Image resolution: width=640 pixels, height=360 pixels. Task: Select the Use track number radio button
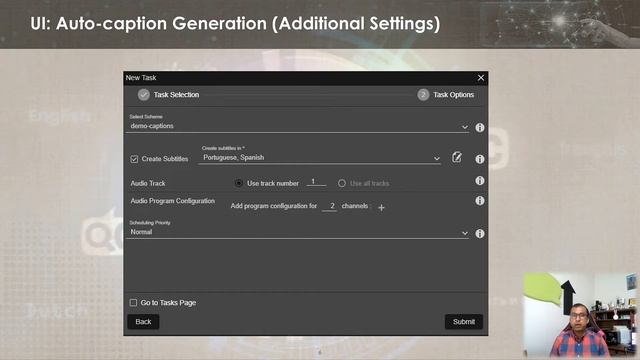pyautogui.click(x=238, y=183)
